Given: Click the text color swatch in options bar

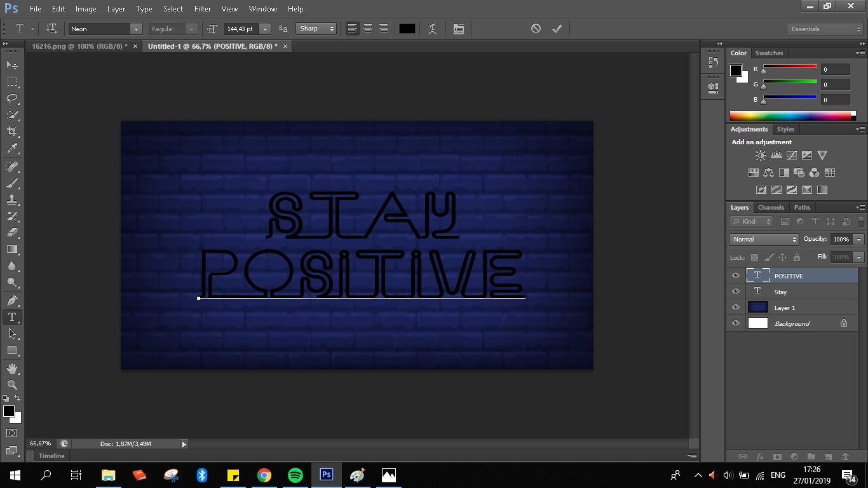Looking at the screenshot, I should click(x=407, y=29).
